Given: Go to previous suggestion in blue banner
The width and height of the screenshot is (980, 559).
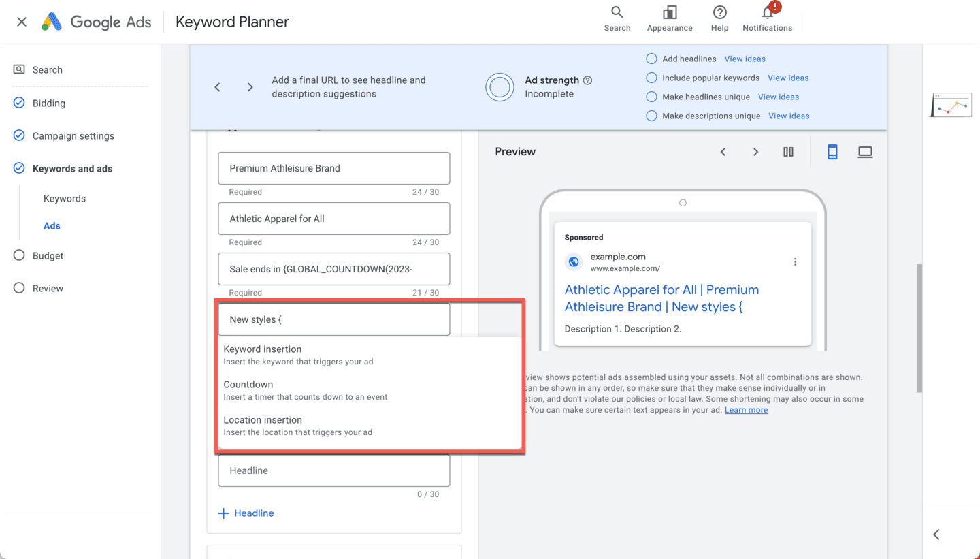Looking at the screenshot, I should pyautogui.click(x=218, y=87).
